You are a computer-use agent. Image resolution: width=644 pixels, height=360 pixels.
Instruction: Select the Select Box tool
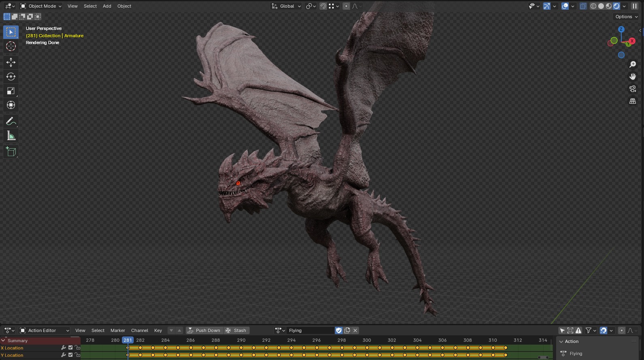tap(11, 32)
